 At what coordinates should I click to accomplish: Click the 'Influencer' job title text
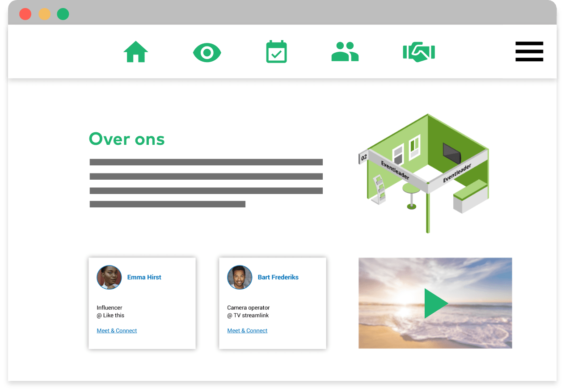coord(110,308)
